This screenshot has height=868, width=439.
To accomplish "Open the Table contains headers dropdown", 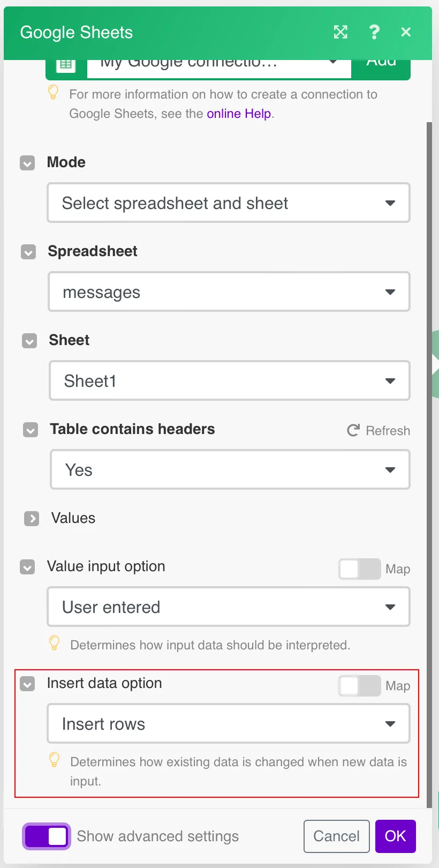I will tap(230, 470).
